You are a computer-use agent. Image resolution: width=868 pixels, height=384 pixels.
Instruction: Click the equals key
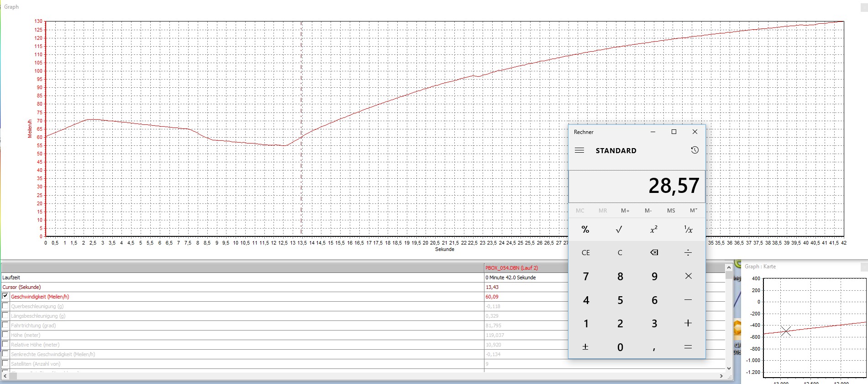tap(688, 347)
